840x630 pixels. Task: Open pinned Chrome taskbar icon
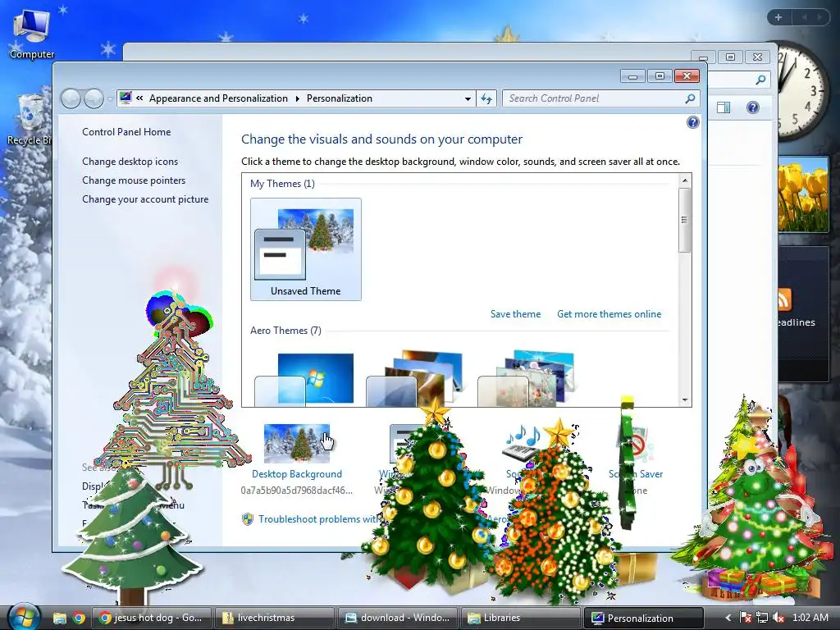(79, 618)
